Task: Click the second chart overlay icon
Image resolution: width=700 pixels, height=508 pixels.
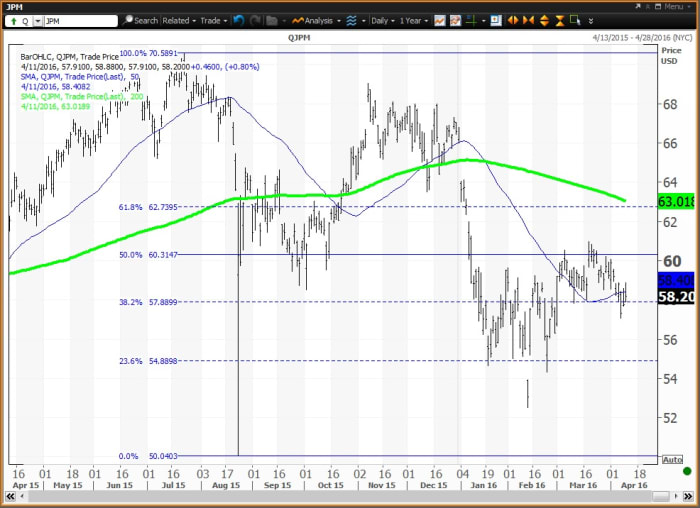Action: pos(455,21)
